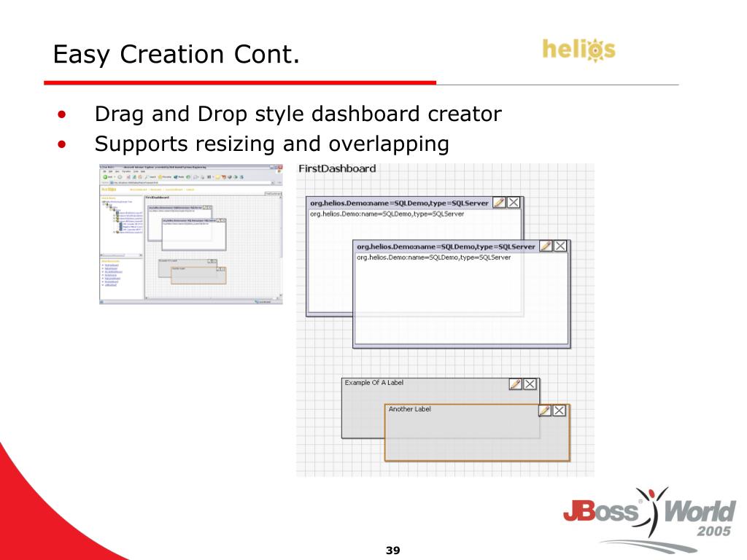Click pencil edit icon on front SQLServer panel
This screenshot has height=560, width=747.
click(x=546, y=246)
